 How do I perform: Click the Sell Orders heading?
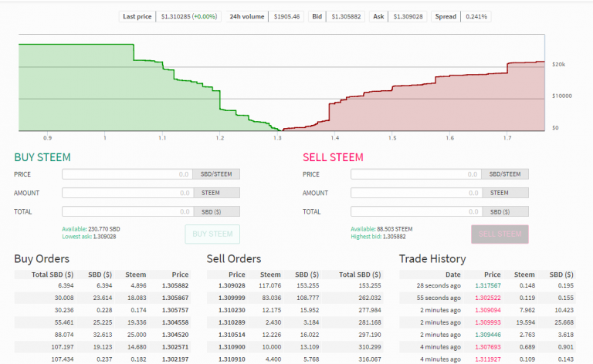[x=234, y=258]
